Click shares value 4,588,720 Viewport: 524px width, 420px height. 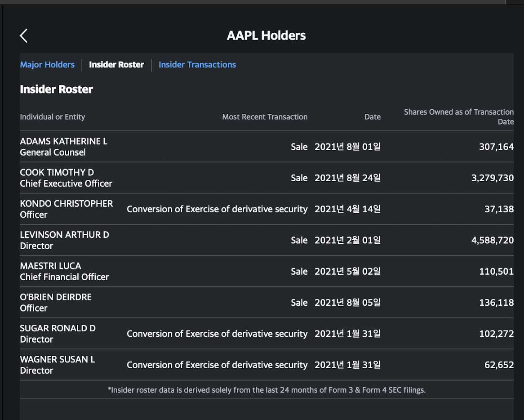(493, 240)
